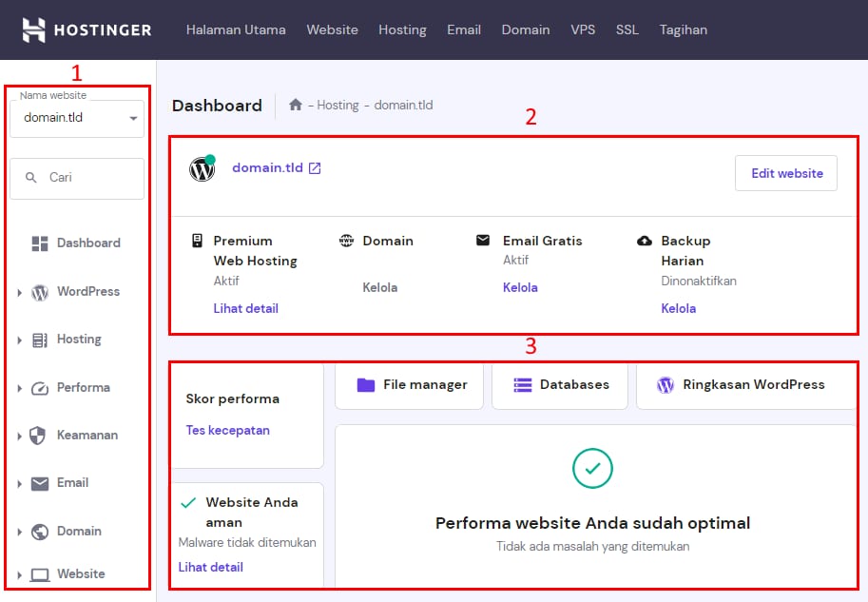Open SSL in the top navigation
The image size is (868, 602).
click(627, 29)
